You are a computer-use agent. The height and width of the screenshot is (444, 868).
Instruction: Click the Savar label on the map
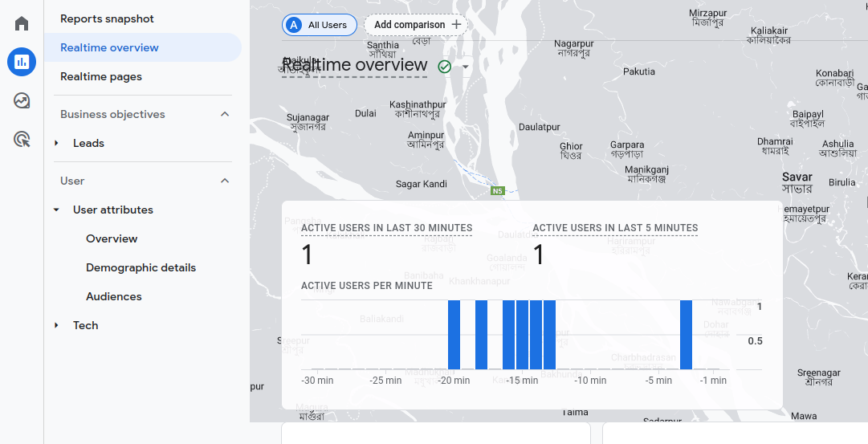pos(797,183)
